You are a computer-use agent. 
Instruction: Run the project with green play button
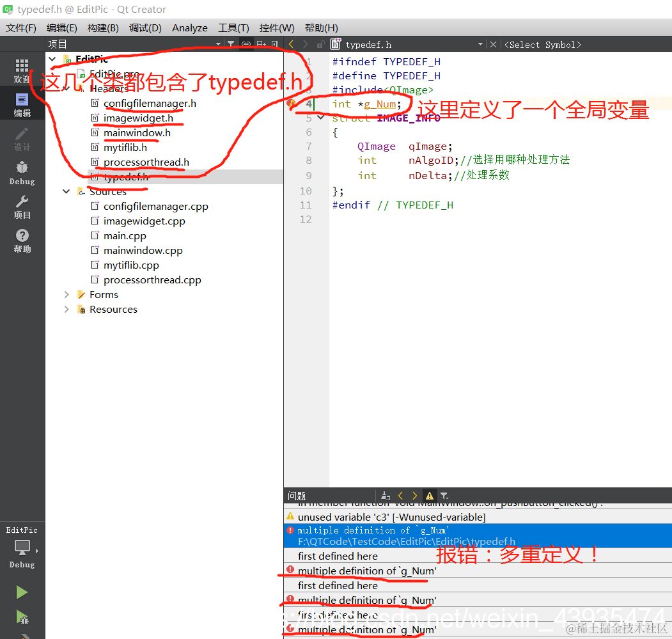tap(22, 592)
